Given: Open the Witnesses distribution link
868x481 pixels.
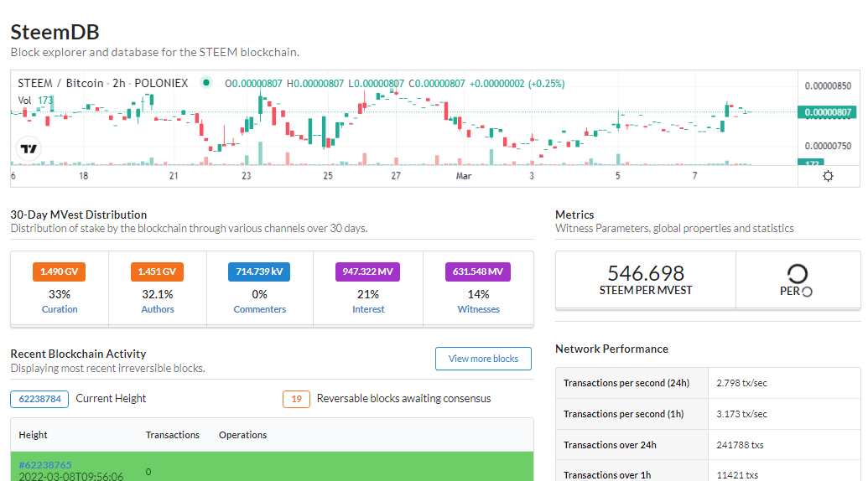Looking at the screenshot, I should (x=478, y=309).
